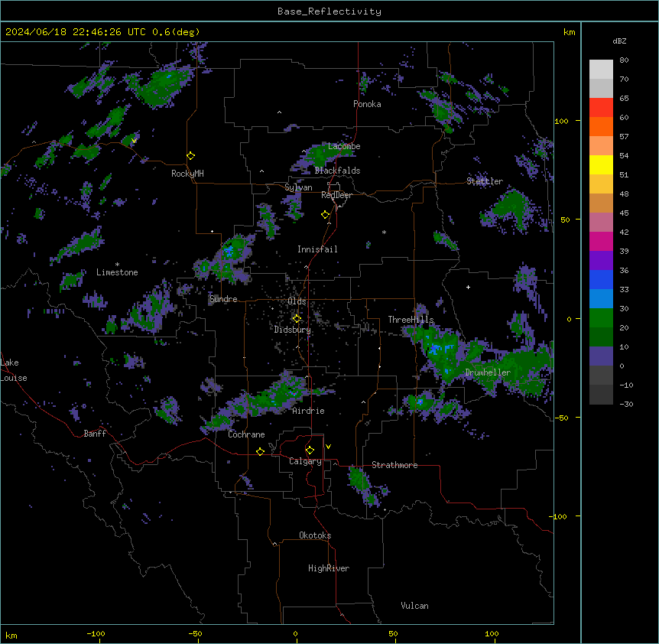Click the -100 tick on bottom axis
This screenshot has height=644, width=659.
(96, 633)
